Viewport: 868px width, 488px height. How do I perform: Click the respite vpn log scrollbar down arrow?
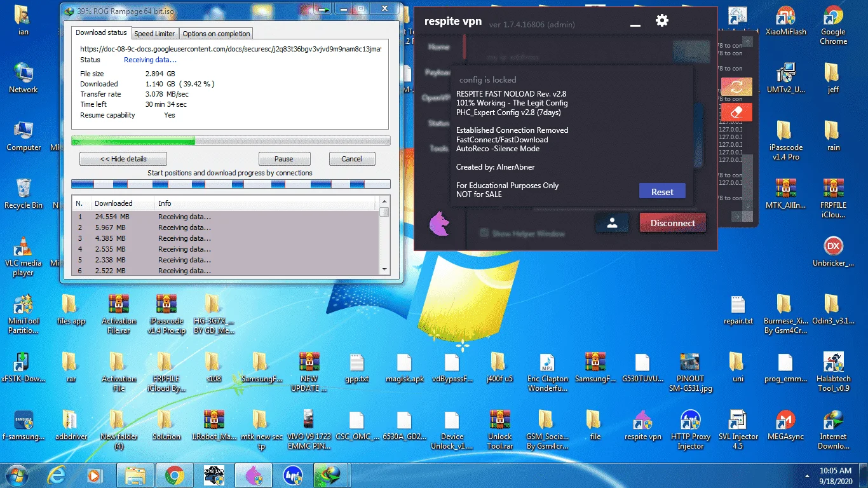point(748,205)
